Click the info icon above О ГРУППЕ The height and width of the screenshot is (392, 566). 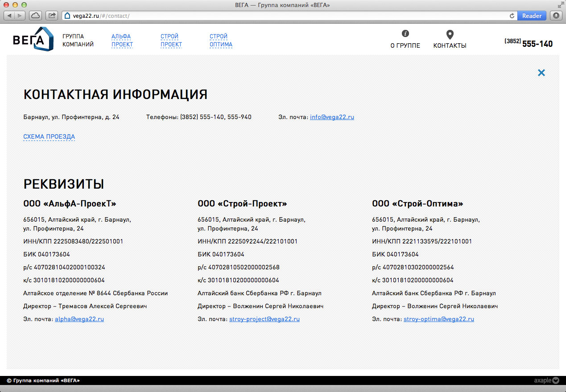coord(405,33)
